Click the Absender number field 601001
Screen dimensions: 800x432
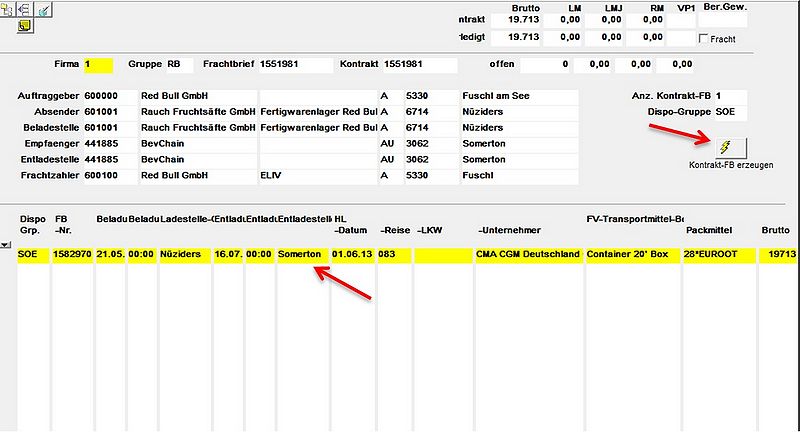pyautogui.click(x=111, y=112)
